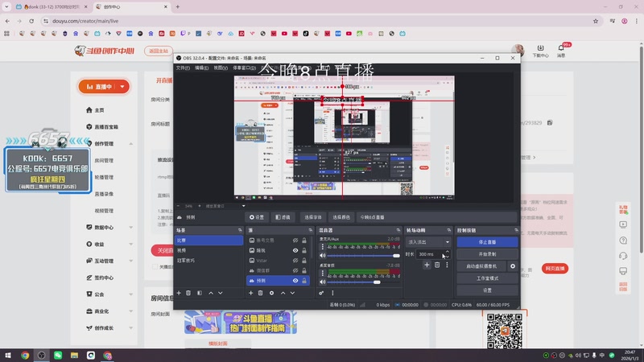644x362 pixels.
Task: Move scene down with arrow icon
Action: coord(221,293)
